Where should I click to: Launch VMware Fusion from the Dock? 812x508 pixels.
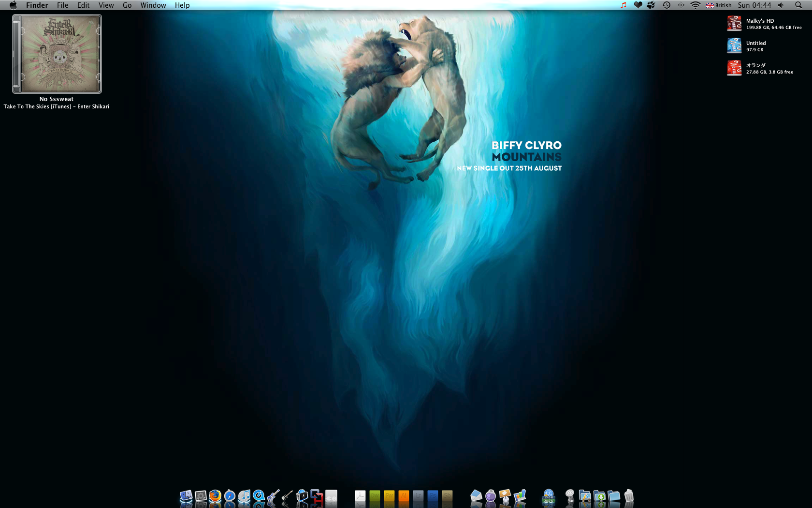[317, 496]
